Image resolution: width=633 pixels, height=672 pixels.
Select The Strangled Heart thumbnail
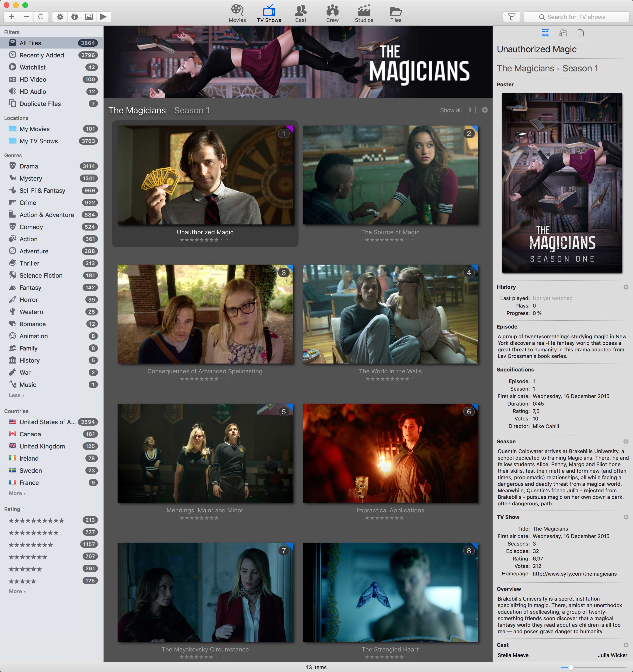pyautogui.click(x=390, y=592)
